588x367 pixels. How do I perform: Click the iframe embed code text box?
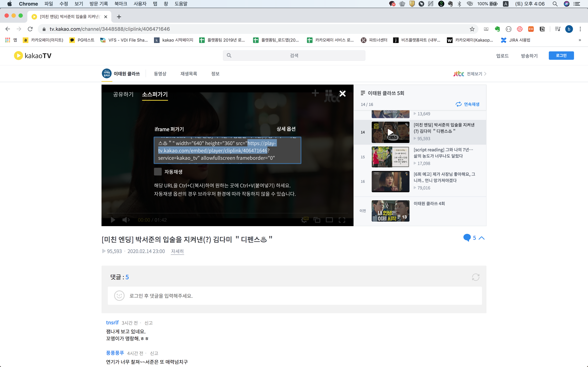pos(227,150)
